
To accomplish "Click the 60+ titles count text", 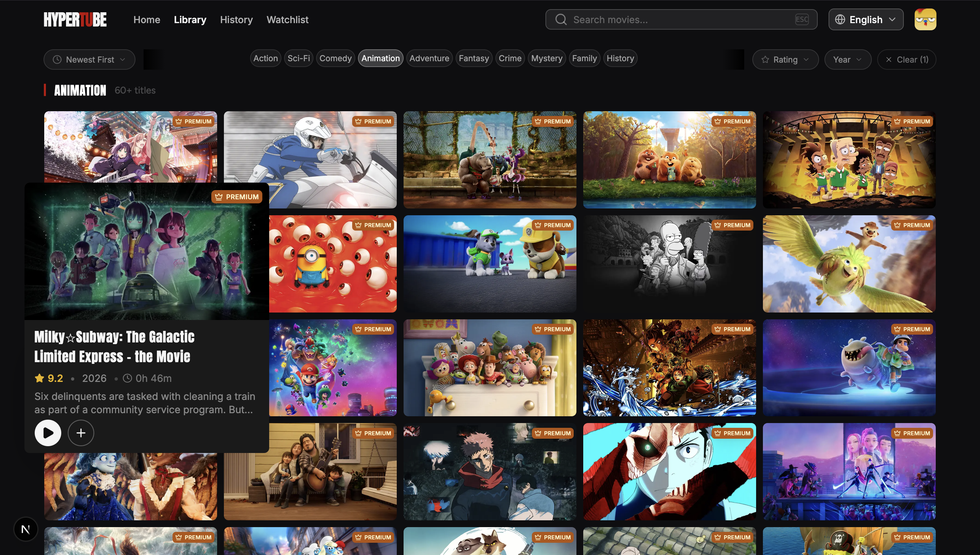I will [135, 90].
